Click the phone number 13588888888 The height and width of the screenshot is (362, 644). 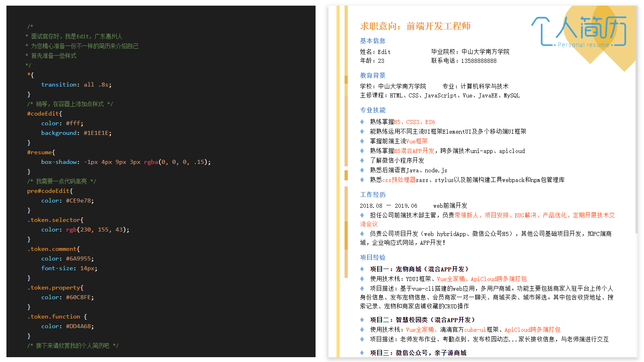tap(479, 61)
